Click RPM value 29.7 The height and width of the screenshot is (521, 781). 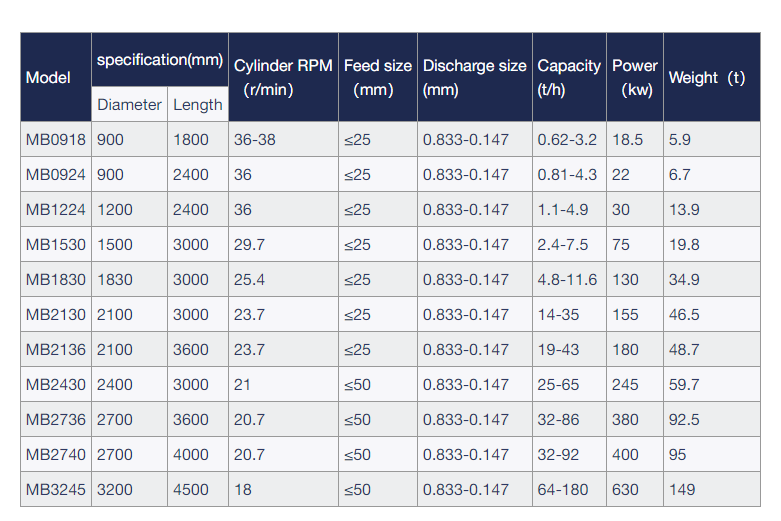pos(283,245)
